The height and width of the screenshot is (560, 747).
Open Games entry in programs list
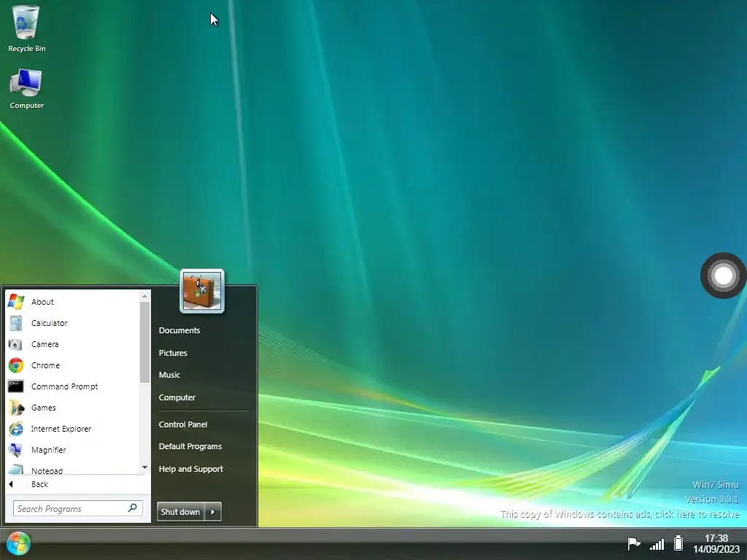click(x=72, y=408)
